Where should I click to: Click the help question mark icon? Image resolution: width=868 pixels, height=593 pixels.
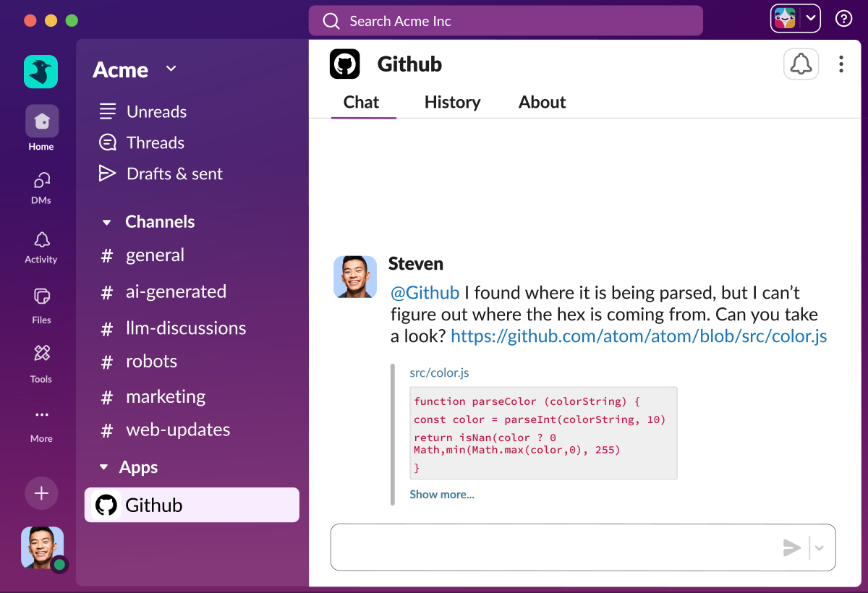[x=843, y=19]
